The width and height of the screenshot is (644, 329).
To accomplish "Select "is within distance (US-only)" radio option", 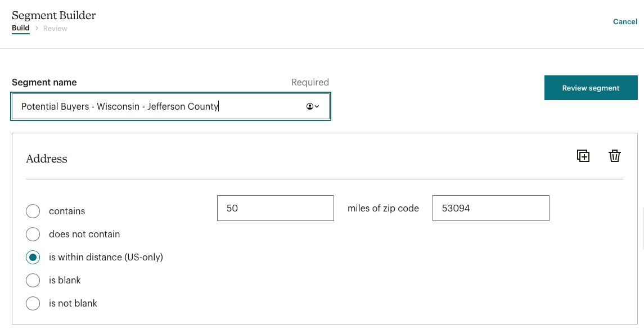I will click(x=33, y=257).
